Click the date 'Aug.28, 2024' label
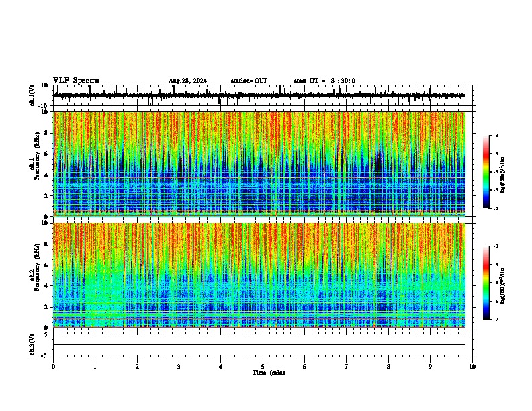This screenshot has width=532, height=411. pyautogui.click(x=187, y=81)
